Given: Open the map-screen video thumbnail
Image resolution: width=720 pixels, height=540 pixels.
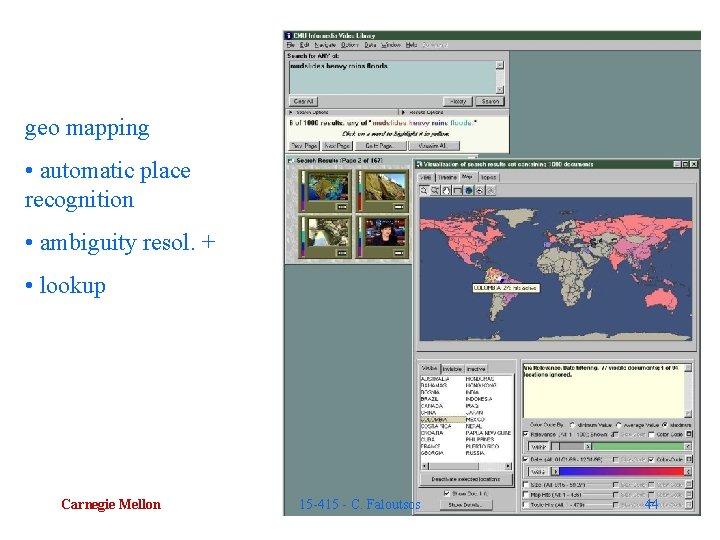Looking at the screenshot, I should point(328,187).
